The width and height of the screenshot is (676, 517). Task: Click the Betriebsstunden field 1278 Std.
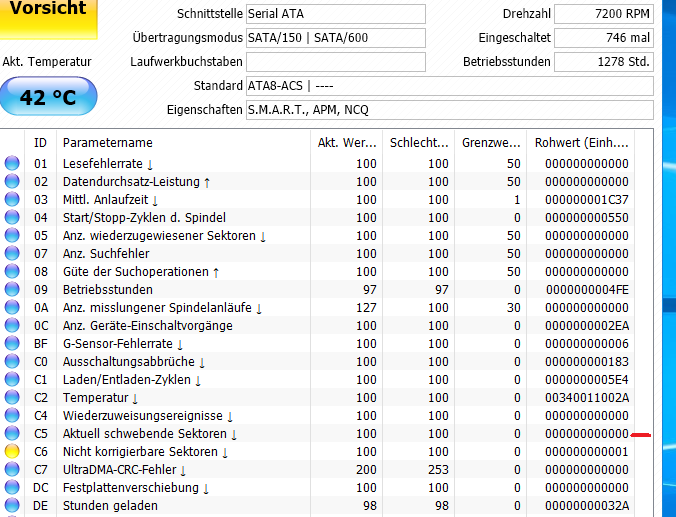[x=604, y=62]
